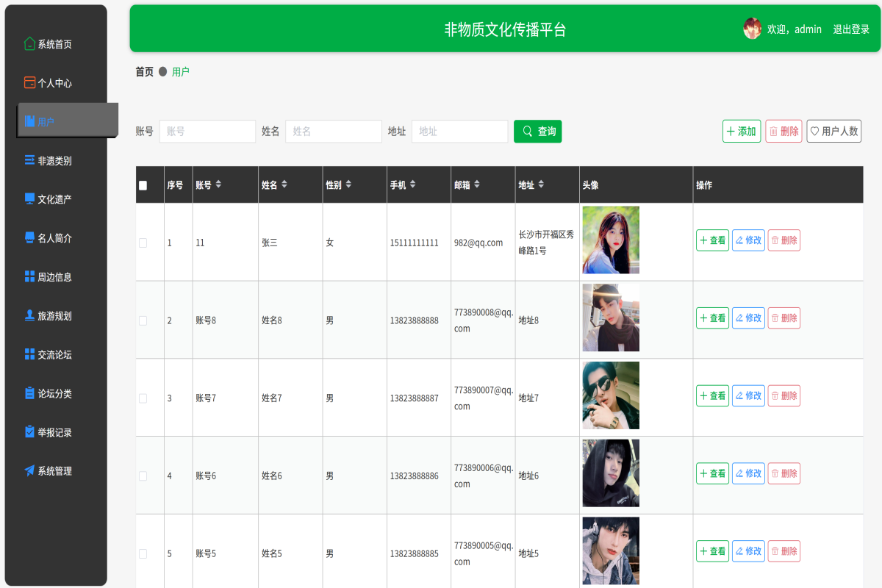Click the clipboard icon beside 举报记录
This screenshot has width=882, height=588.
(x=29, y=431)
